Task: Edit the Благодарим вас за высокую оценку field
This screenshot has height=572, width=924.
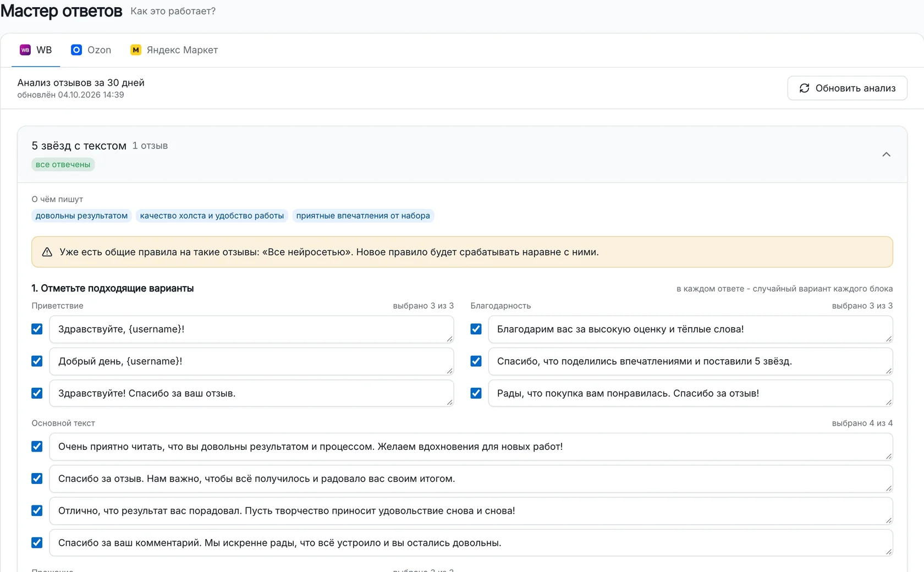Action: [x=690, y=329]
